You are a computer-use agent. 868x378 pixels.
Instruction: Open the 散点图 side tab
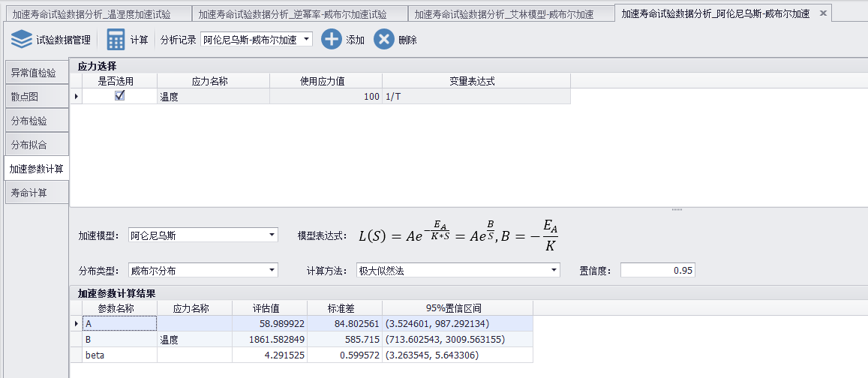(x=37, y=97)
